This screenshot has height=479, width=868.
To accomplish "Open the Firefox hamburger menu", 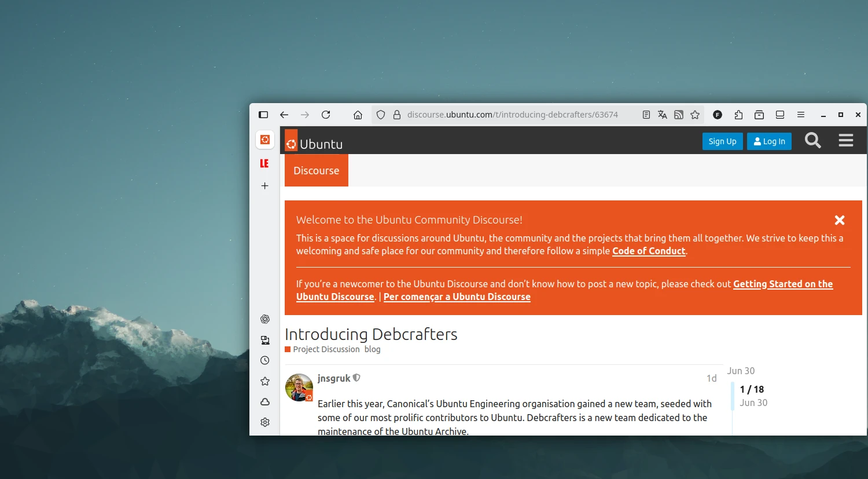I will point(800,115).
